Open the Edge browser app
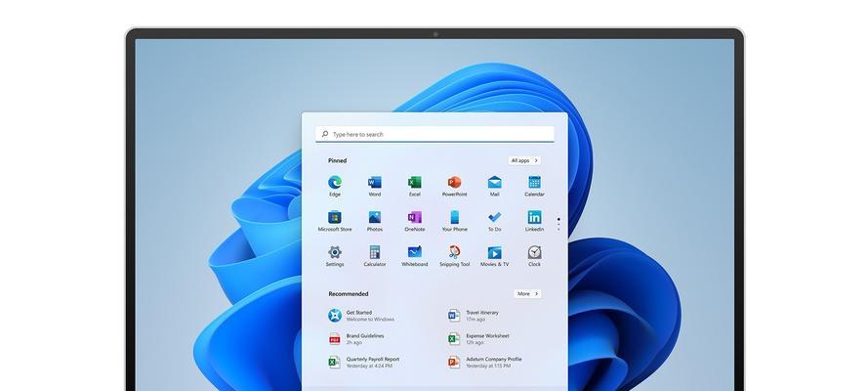 pyautogui.click(x=334, y=186)
